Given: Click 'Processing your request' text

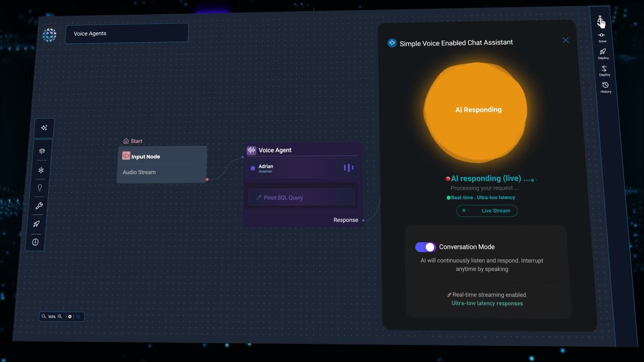Looking at the screenshot, I should pyautogui.click(x=485, y=188).
